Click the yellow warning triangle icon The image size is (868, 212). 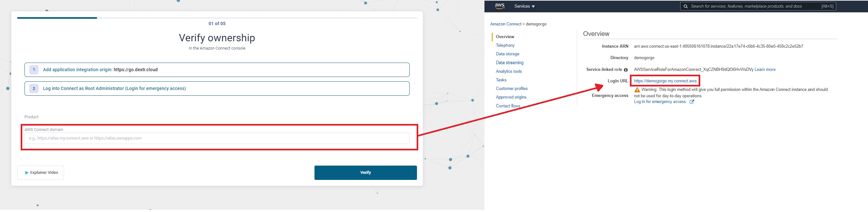click(637, 90)
